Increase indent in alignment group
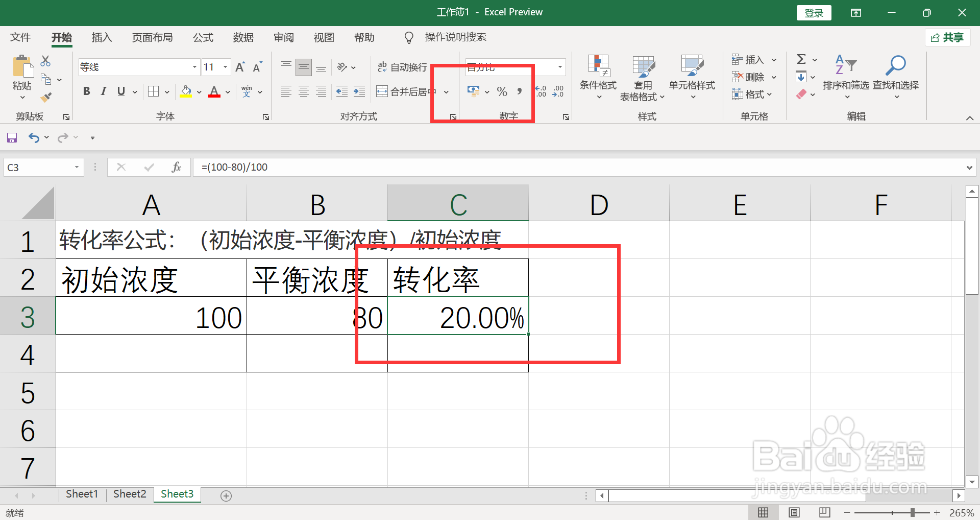The height and width of the screenshot is (520, 980). pyautogui.click(x=359, y=91)
